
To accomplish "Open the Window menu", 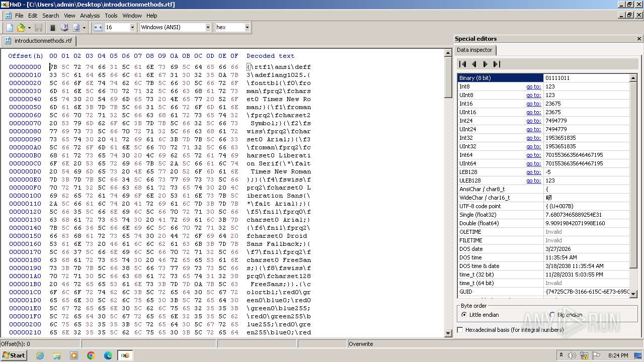I will tap(132, 16).
